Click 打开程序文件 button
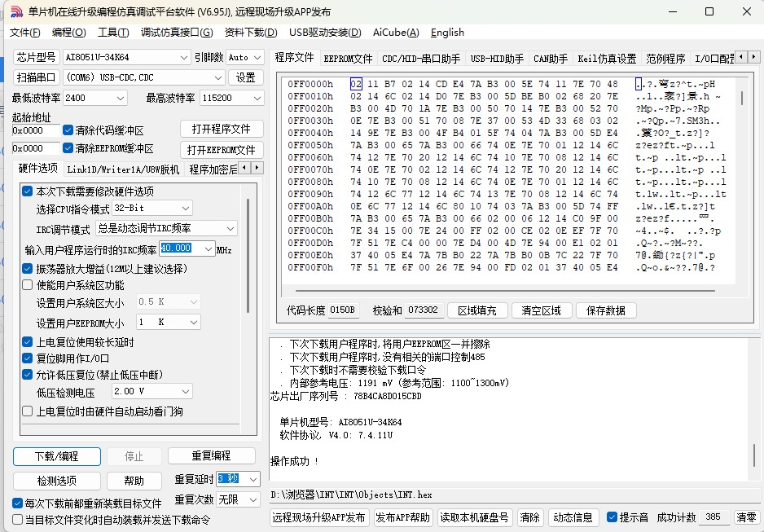Image resolution: width=764 pixels, height=532 pixels. [222, 129]
